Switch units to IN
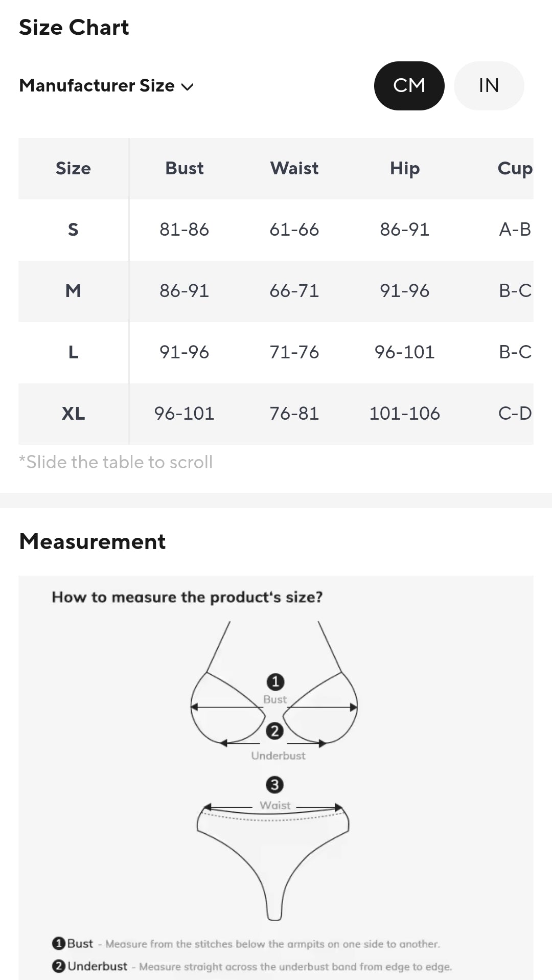Screen dimensions: 552x980 489,85
